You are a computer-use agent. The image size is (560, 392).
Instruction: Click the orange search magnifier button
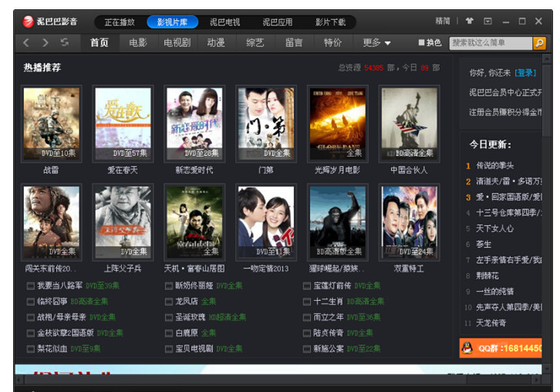pyautogui.click(x=539, y=43)
